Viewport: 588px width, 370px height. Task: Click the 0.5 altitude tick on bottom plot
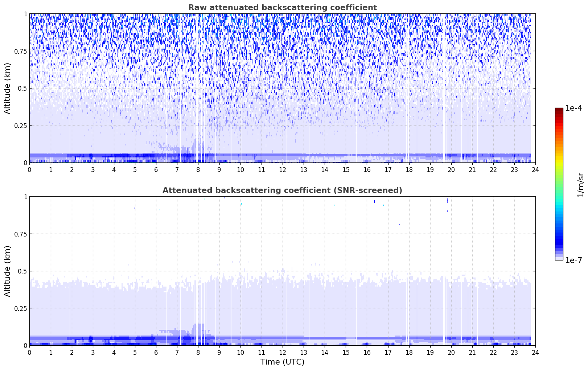[22, 271]
